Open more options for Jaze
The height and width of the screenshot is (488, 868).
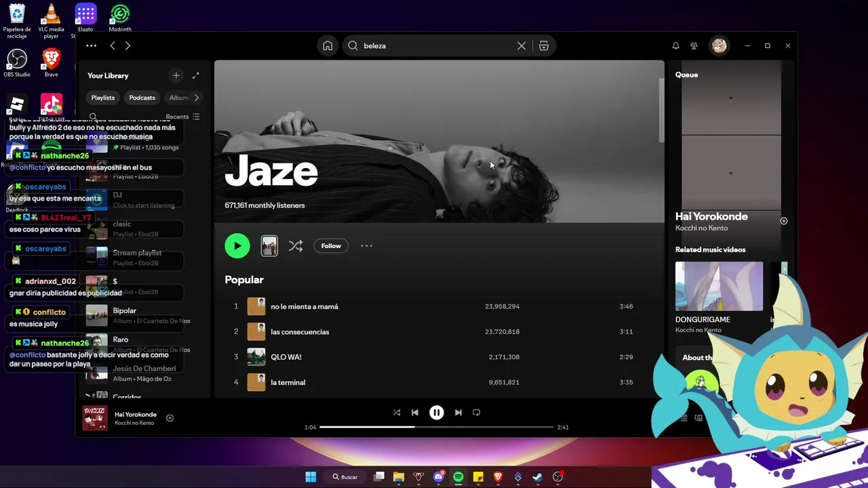point(366,245)
